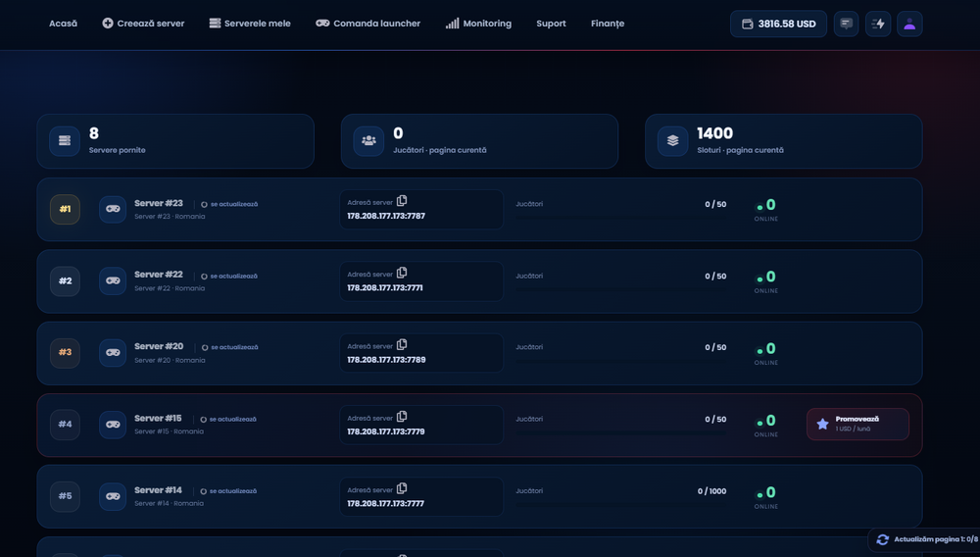Viewport: 980px width, 557px height.
Task: Click the #4 rank badge
Action: click(x=65, y=425)
